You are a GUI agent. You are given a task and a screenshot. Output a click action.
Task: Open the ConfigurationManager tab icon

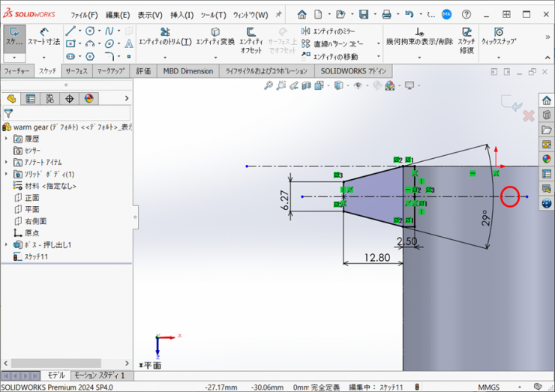50,99
